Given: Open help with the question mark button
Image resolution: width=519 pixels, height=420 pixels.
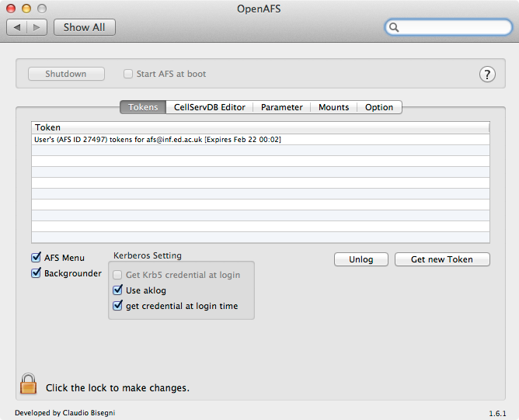Looking at the screenshot, I should [487, 74].
